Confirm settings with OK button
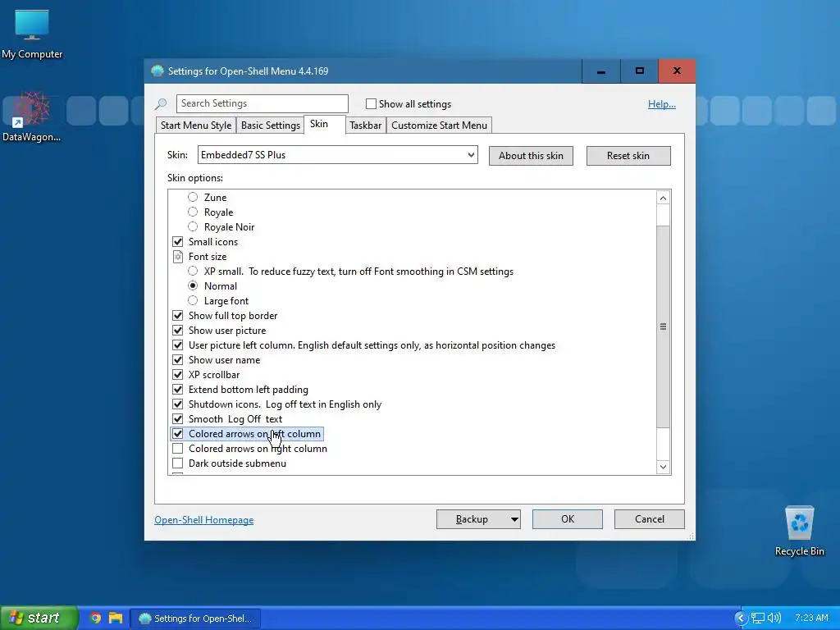The height and width of the screenshot is (630, 840). tap(568, 519)
